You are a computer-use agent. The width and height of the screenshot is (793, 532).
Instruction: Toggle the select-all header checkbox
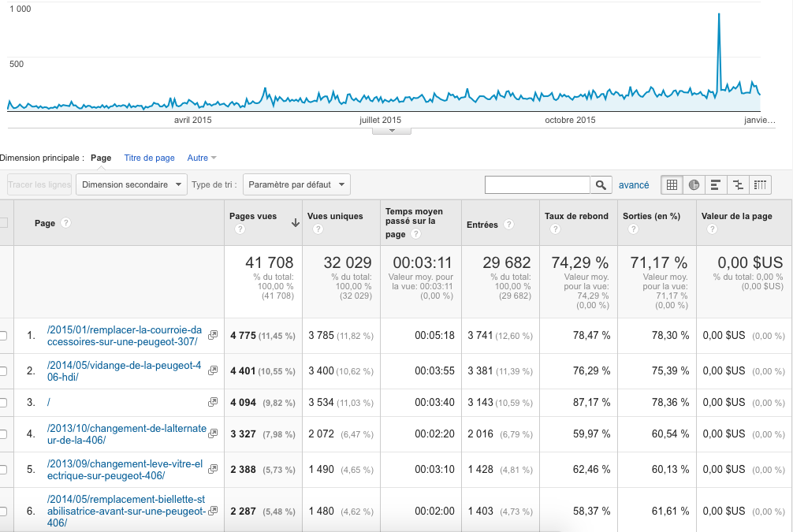(x=3, y=223)
